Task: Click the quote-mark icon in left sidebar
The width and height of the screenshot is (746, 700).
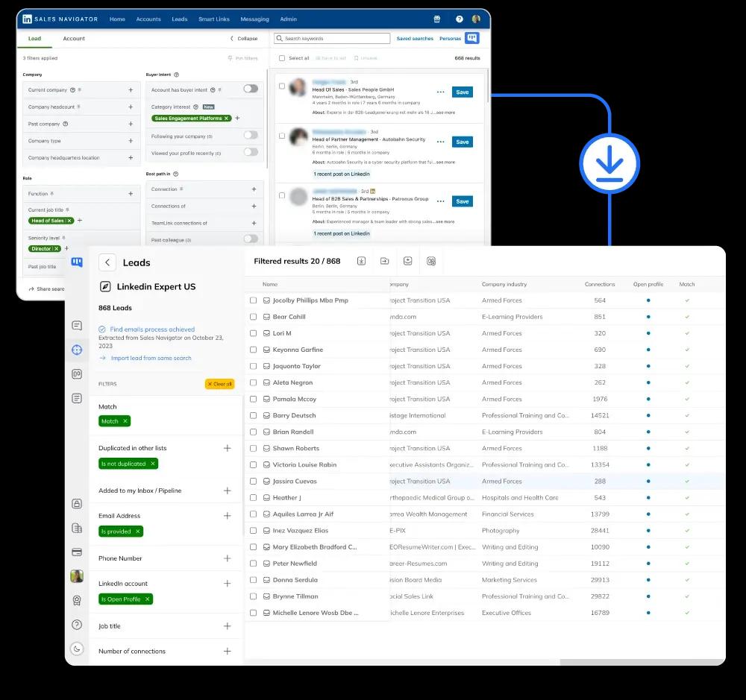Action: point(77,374)
